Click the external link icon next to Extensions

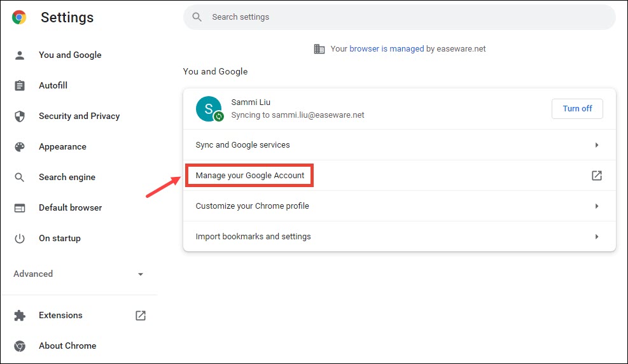(141, 316)
